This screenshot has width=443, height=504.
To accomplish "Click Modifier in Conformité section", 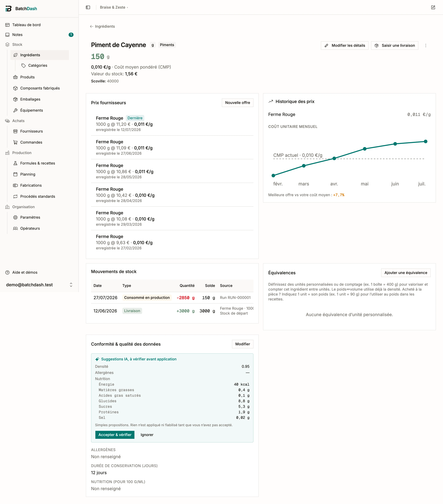I will (x=242, y=344).
